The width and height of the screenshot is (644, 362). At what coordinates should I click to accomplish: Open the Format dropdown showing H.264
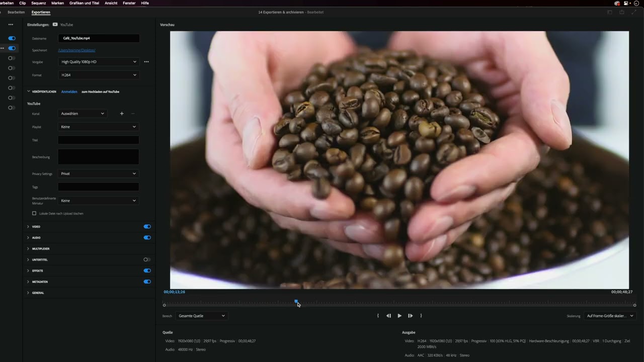[99, 74]
